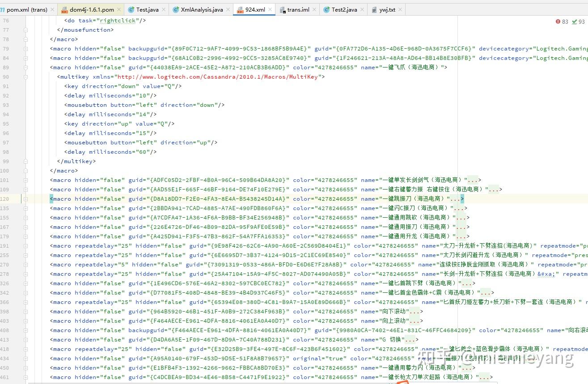Expand folded ellipsis after 一键闪C振刀

coord(459,208)
